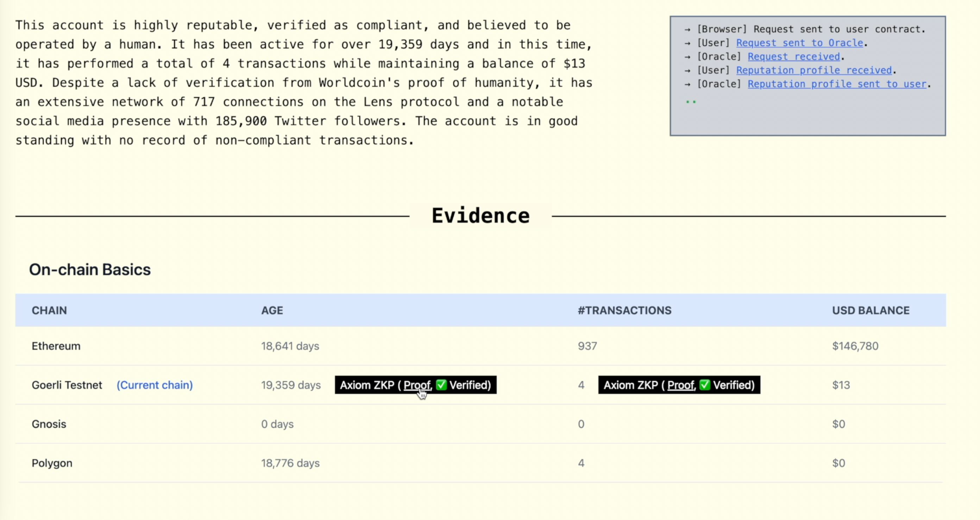Click the 'On-chain Basics' heading
The image size is (980, 520).
90,270
